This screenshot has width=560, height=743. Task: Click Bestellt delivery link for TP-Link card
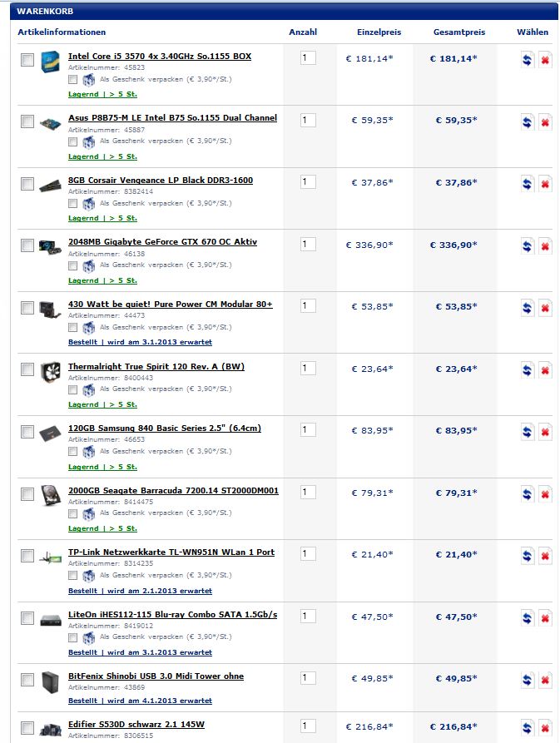pos(141,591)
